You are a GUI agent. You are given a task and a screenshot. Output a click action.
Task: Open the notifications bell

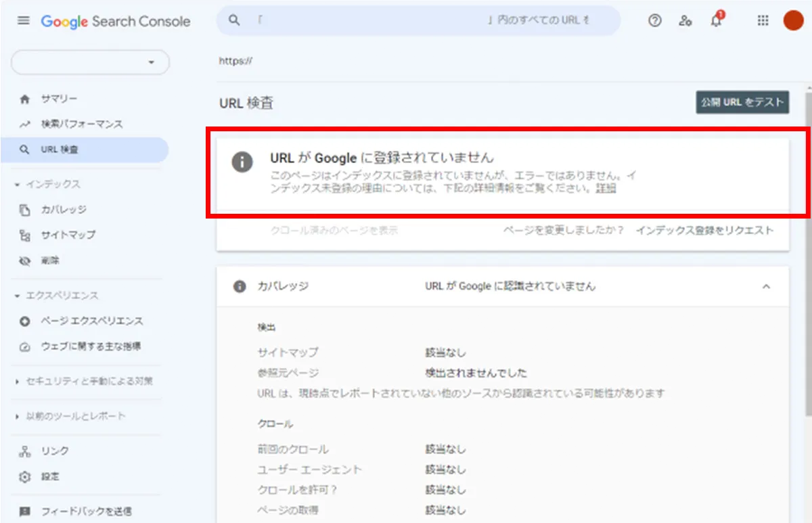tap(716, 20)
